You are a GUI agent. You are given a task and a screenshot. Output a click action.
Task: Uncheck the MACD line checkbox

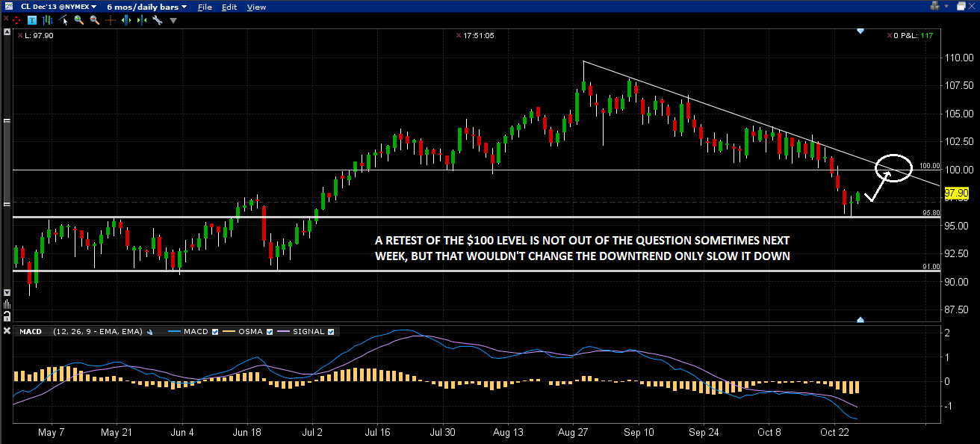click(216, 331)
